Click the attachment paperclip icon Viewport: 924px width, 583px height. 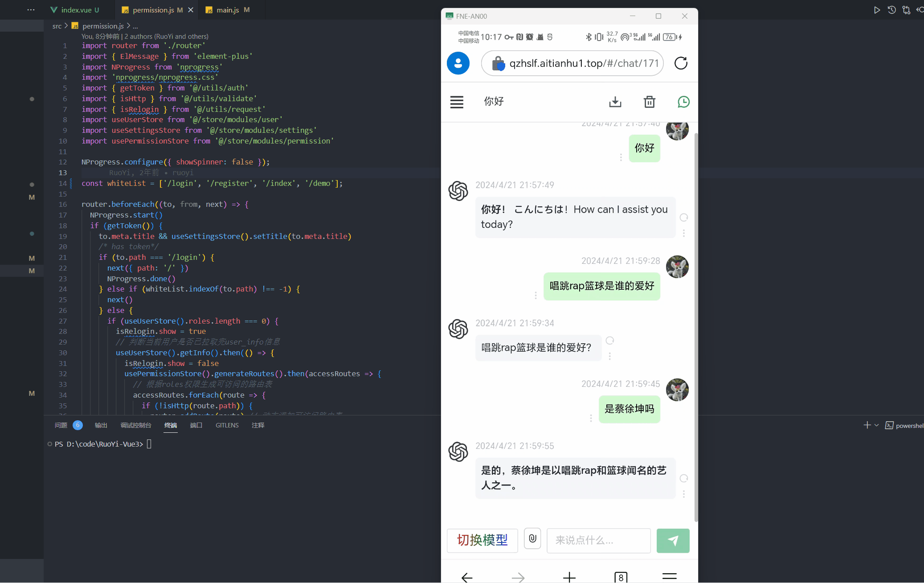[x=532, y=539]
